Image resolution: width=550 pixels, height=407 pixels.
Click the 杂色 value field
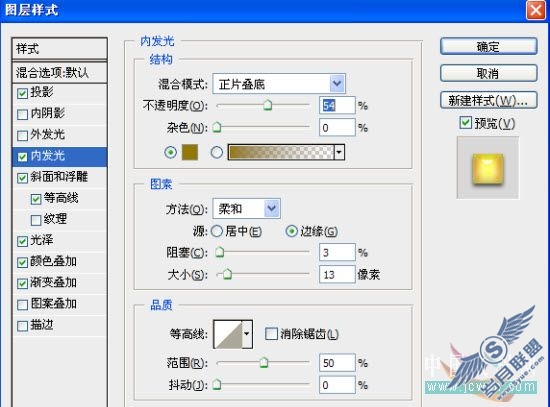(x=337, y=127)
